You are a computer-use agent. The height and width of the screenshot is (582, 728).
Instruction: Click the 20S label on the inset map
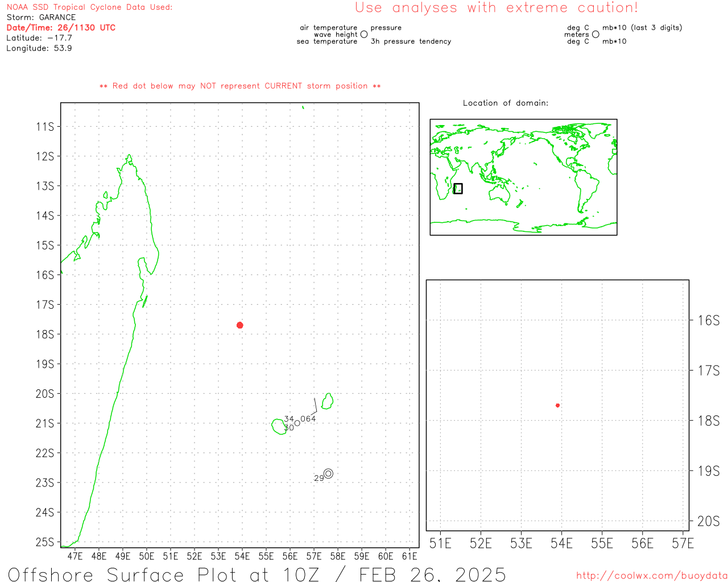(709, 521)
